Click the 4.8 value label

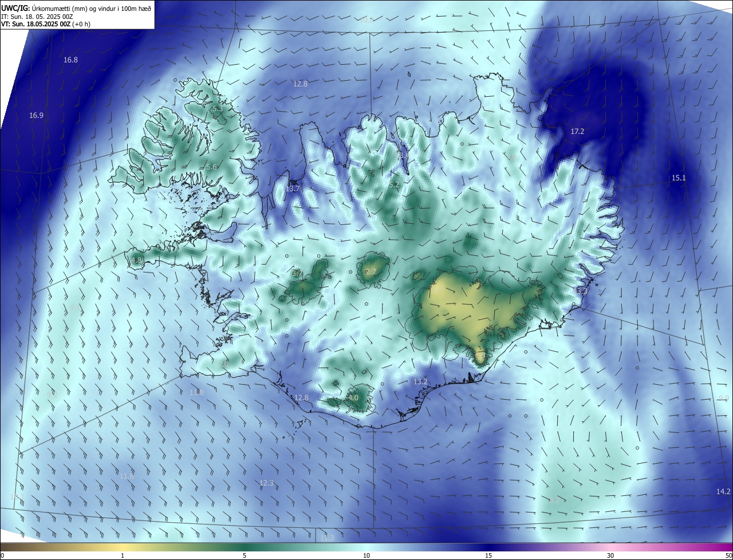[x=136, y=260]
